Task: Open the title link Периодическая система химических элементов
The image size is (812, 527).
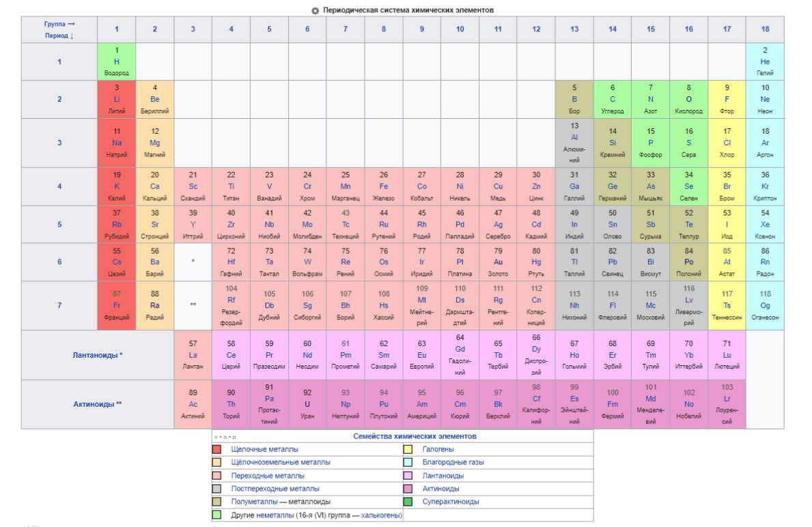Action: [x=408, y=10]
